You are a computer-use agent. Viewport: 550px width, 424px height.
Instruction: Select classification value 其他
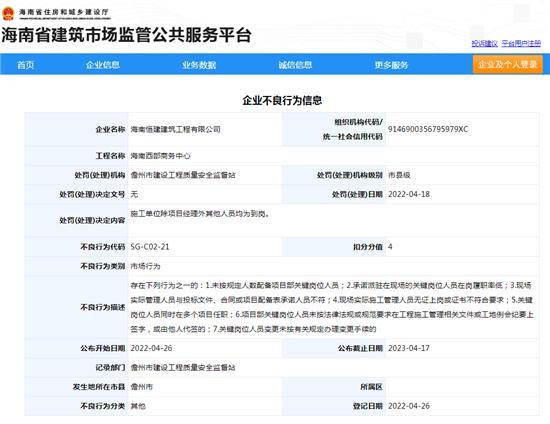[138, 406]
